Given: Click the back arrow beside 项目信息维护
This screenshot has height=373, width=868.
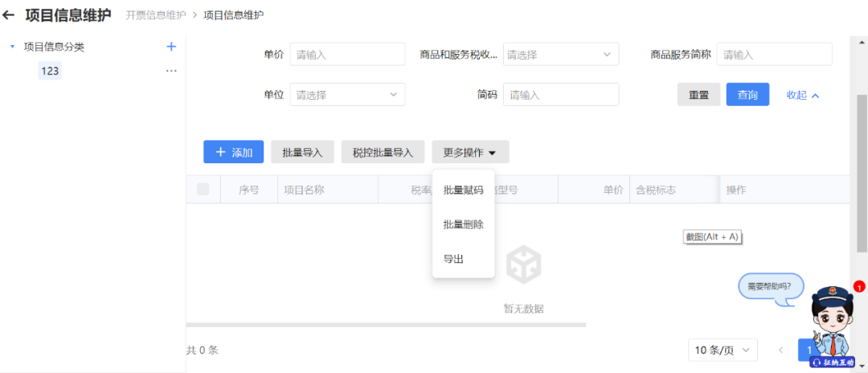Looking at the screenshot, I should point(9,14).
